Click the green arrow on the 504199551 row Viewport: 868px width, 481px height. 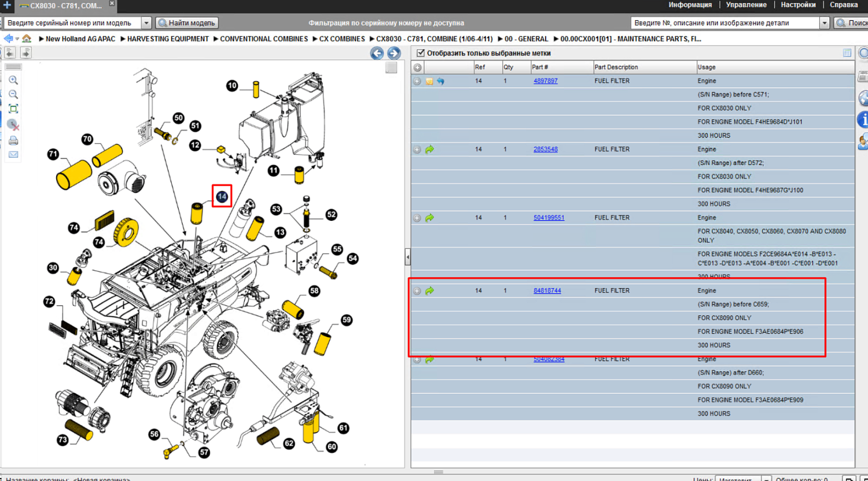point(429,218)
